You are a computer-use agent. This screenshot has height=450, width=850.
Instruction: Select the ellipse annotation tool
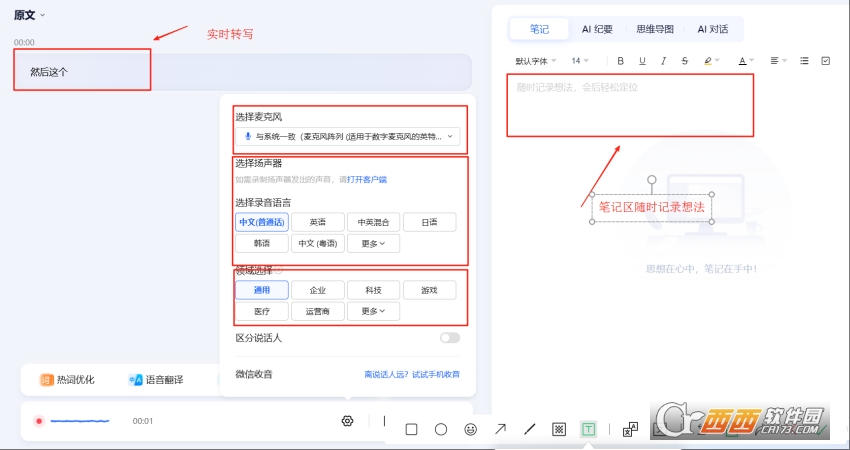pyautogui.click(x=441, y=429)
